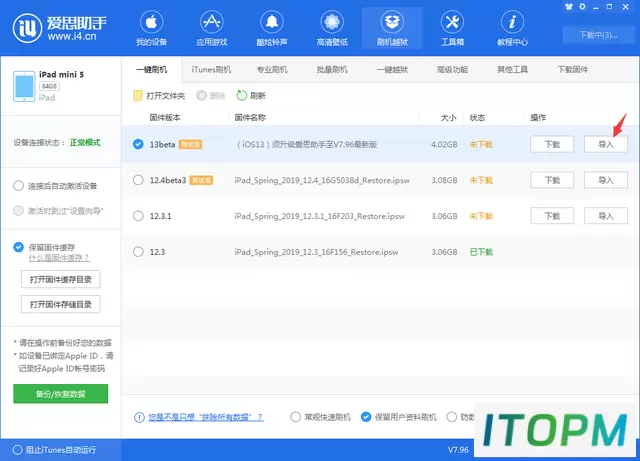Screen dimensions: 640x461
Task: Switch to the 一键刷机 tab
Action: 151,70
